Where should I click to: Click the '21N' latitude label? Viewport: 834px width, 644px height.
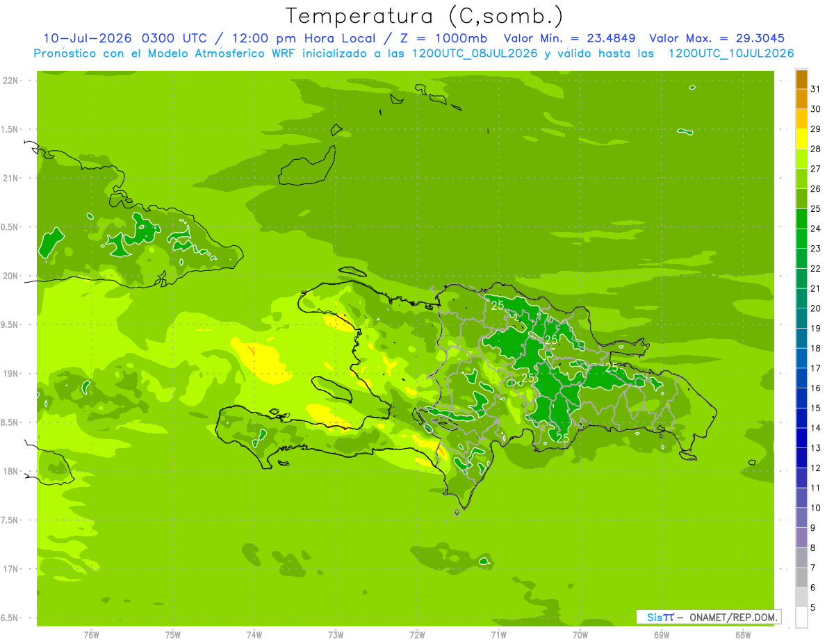(x=11, y=179)
